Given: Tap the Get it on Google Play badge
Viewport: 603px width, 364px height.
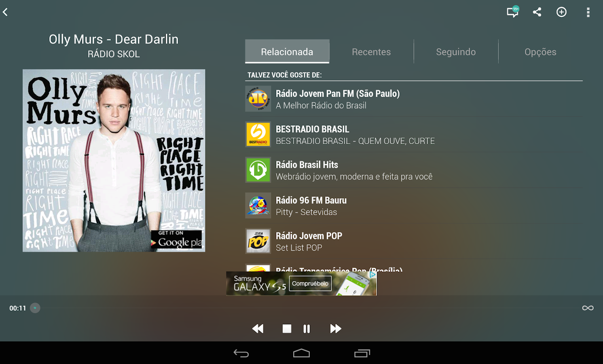Looking at the screenshot, I should [x=177, y=239].
